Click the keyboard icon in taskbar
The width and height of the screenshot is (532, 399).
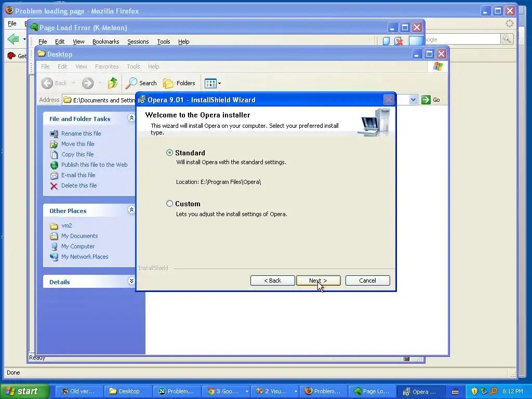click(455, 392)
